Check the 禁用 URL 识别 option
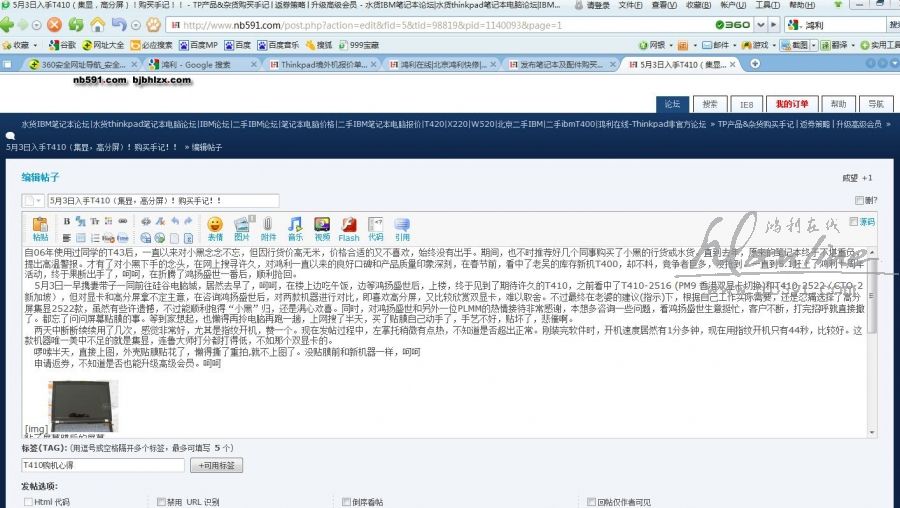Screen dimensions: 900x508 (161, 502)
